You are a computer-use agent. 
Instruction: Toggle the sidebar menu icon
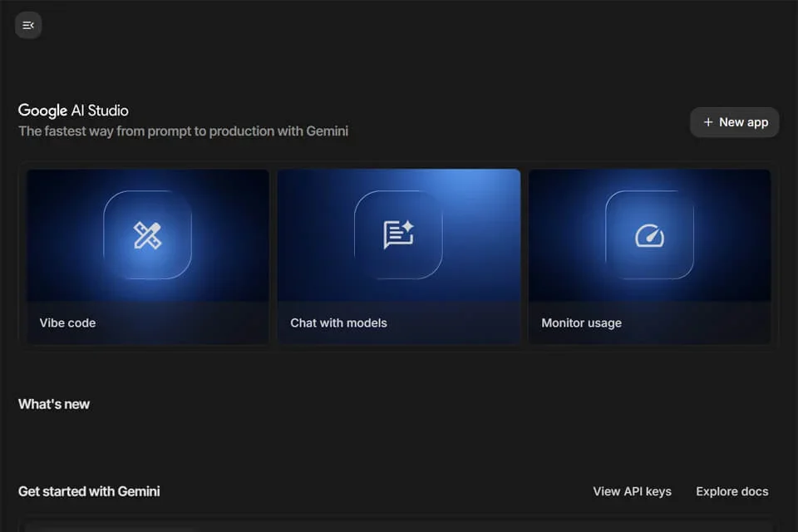pos(28,25)
